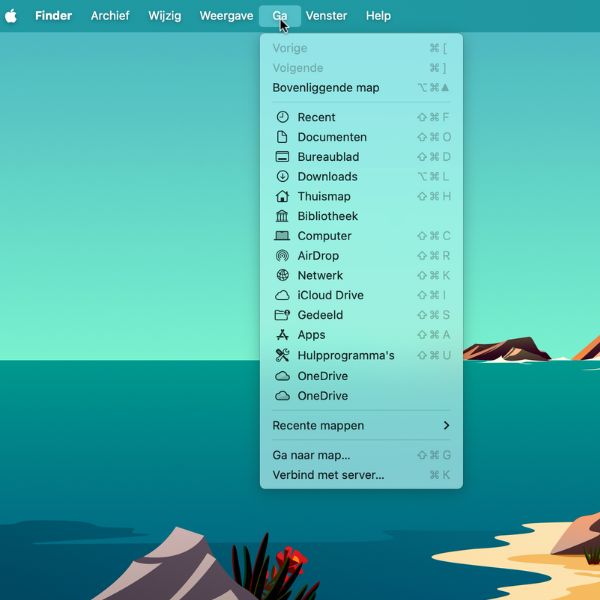The image size is (600, 600).
Task: Expand the Recente mappen submenu
Action: (x=361, y=425)
